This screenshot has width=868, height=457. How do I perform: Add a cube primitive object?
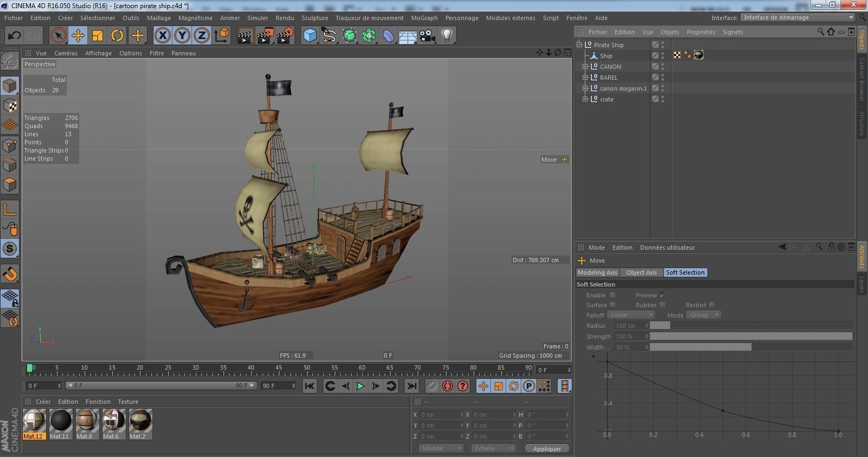point(310,36)
